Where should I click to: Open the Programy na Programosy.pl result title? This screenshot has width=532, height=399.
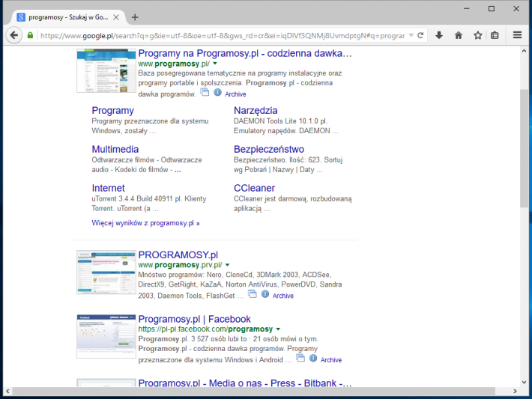pyautogui.click(x=245, y=53)
